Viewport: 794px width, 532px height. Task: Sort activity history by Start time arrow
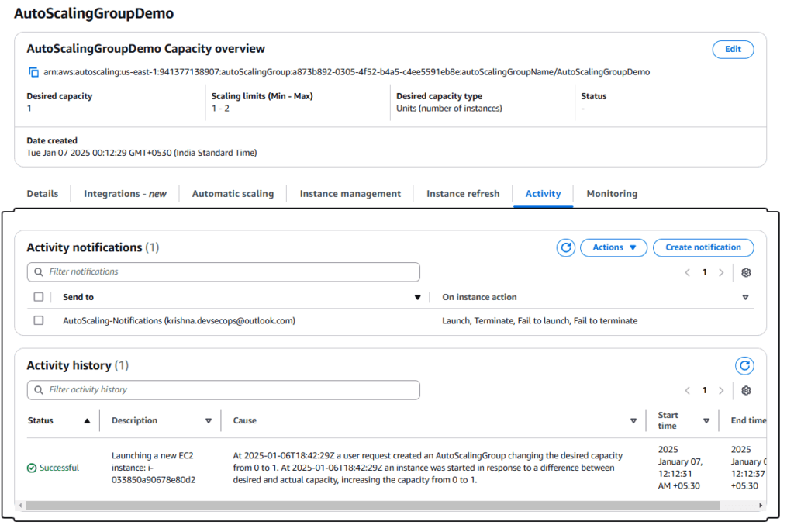tap(706, 421)
